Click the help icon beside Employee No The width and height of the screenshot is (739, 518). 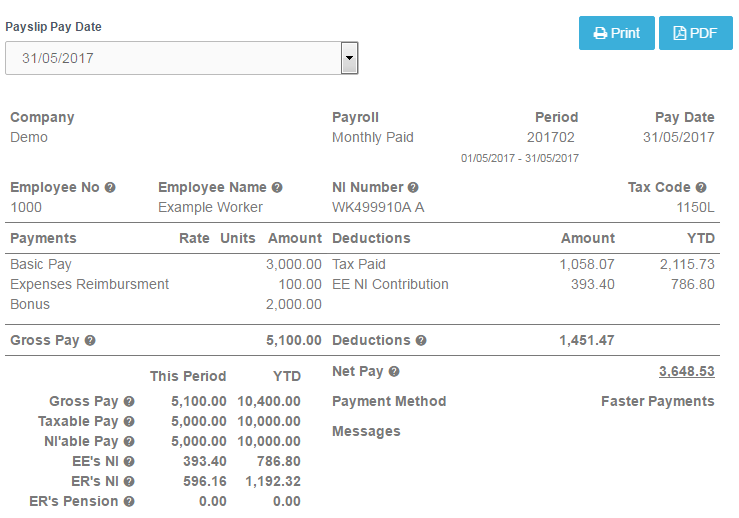(x=110, y=188)
